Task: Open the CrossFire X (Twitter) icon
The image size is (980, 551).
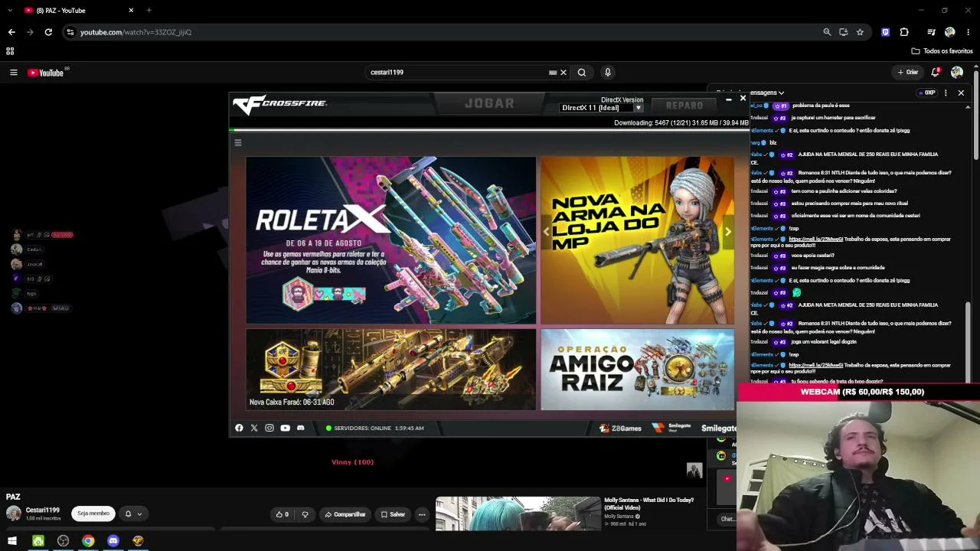Action: [x=254, y=428]
